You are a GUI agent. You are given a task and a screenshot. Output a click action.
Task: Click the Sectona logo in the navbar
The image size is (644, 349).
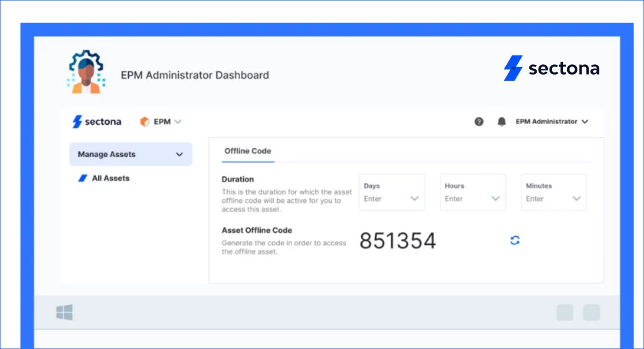(x=97, y=122)
